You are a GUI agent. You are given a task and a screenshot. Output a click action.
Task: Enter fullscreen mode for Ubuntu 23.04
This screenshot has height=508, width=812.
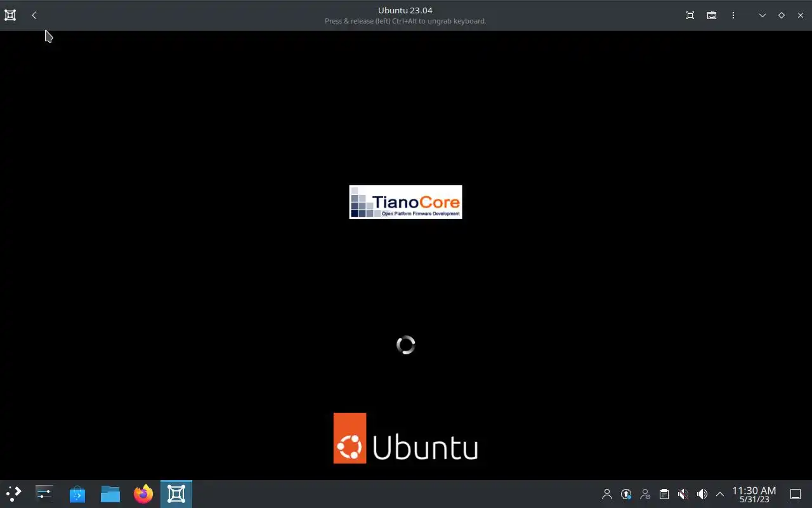(x=690, y=15)
